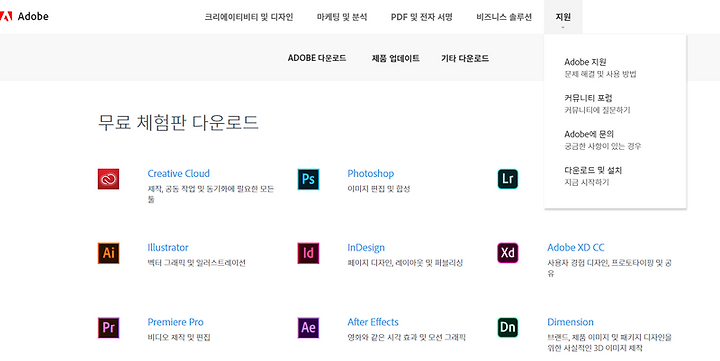Click the Illustrator Ai icon
This screenshot has height=361, width=720.
click(x=108, y=253)
